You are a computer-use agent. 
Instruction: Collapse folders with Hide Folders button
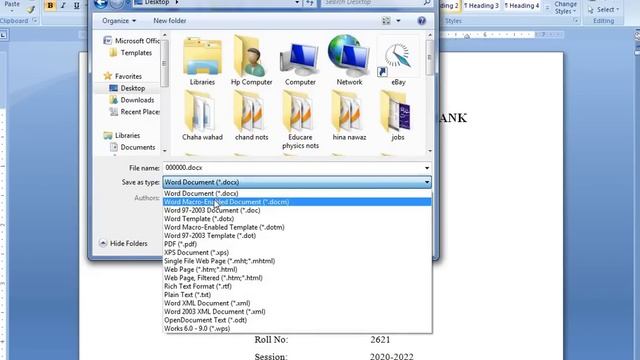[123, 243]
